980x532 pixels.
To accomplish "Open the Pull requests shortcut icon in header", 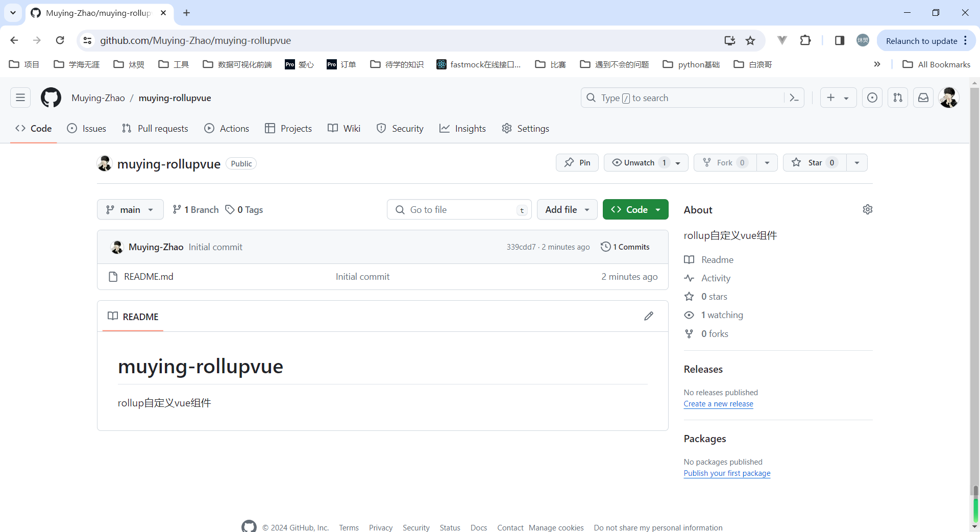I will click(898, 98).
